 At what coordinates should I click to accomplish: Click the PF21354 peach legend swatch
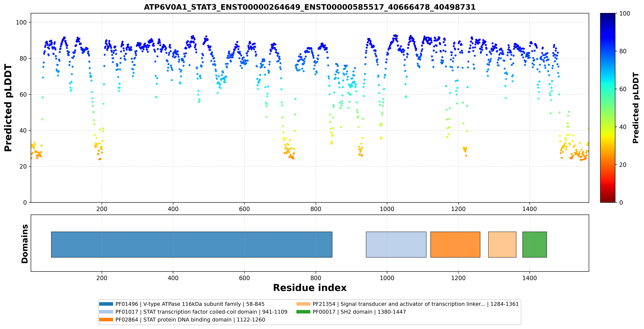coord(303,304)
